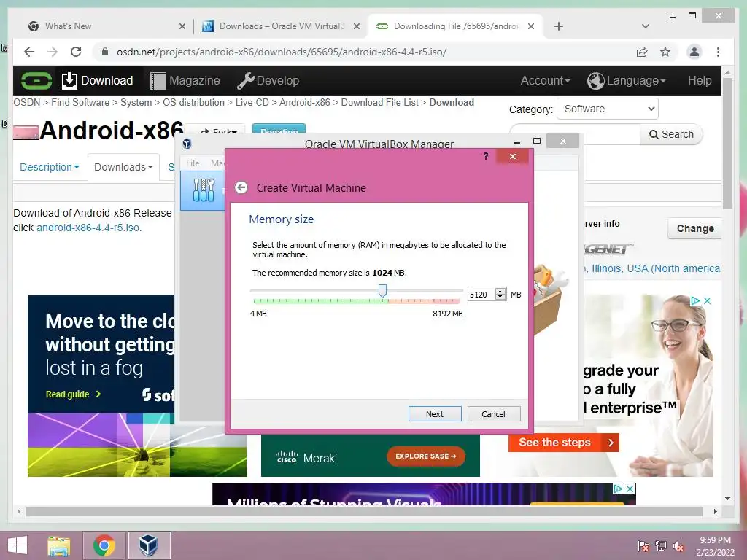Reload the page with the refresh icon
Screen dimensions: 747x560
point(76,52)
